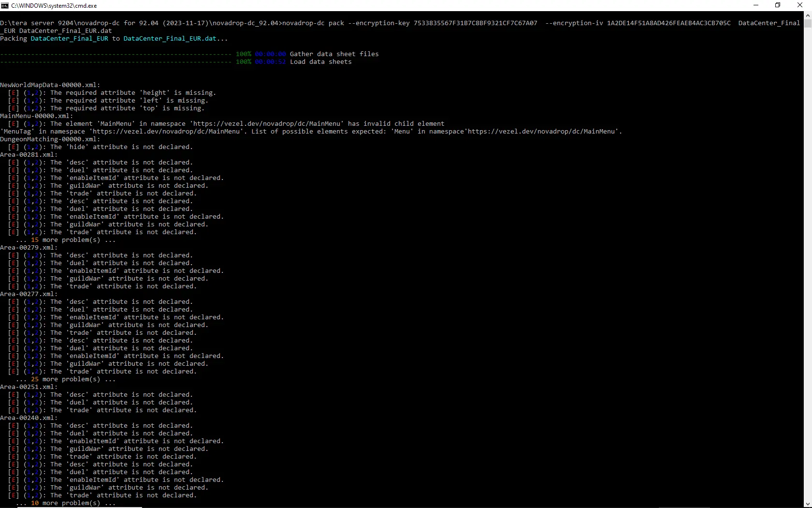This screenshot has width=812, height=508.
Task: Click the MainMenu-00000.xml heading line
Action: (37, 116)
